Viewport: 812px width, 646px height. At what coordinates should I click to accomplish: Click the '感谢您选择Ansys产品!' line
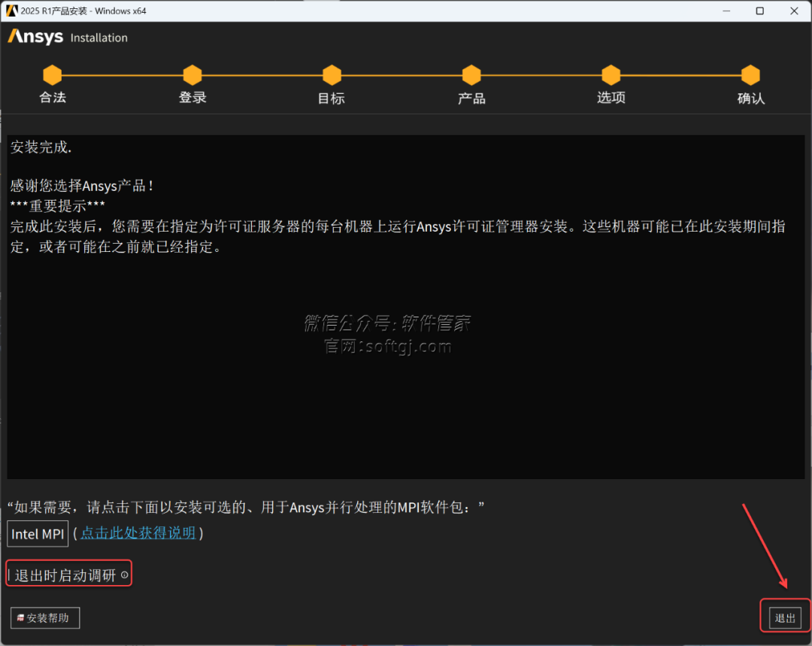pos(82,186)
